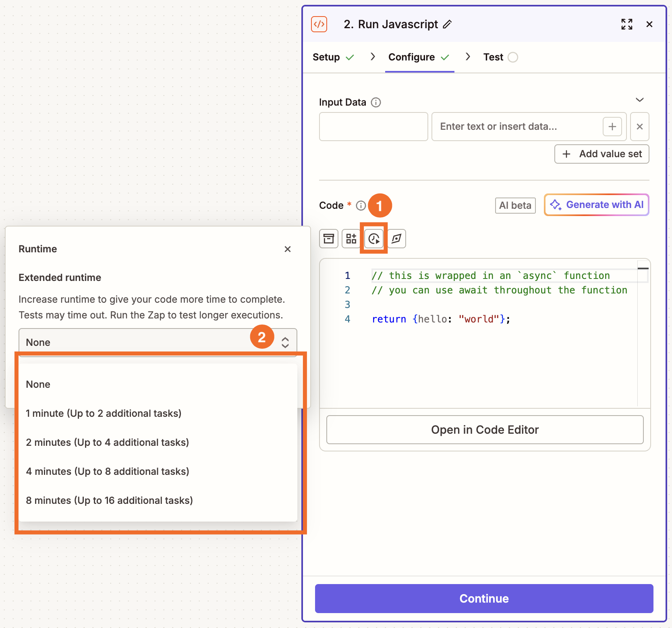Show the Input Data info tooltip
Screen dimensions: 672x628
[376, 102]
